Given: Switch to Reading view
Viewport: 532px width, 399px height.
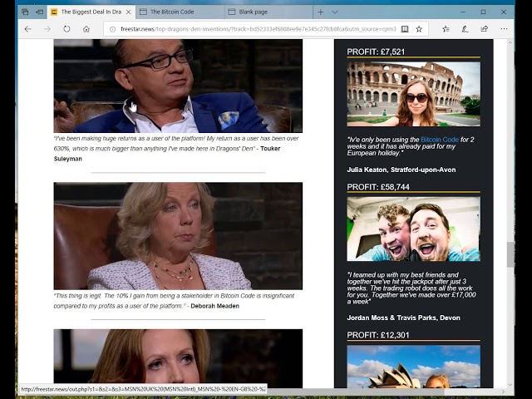Looking at the screenshot, I should point(405,29).
